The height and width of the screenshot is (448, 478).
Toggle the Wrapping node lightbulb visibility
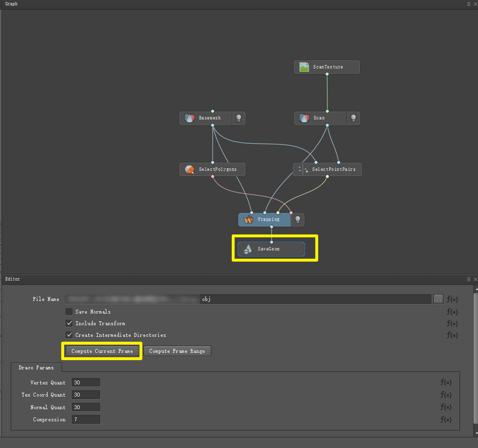(298, 219)
